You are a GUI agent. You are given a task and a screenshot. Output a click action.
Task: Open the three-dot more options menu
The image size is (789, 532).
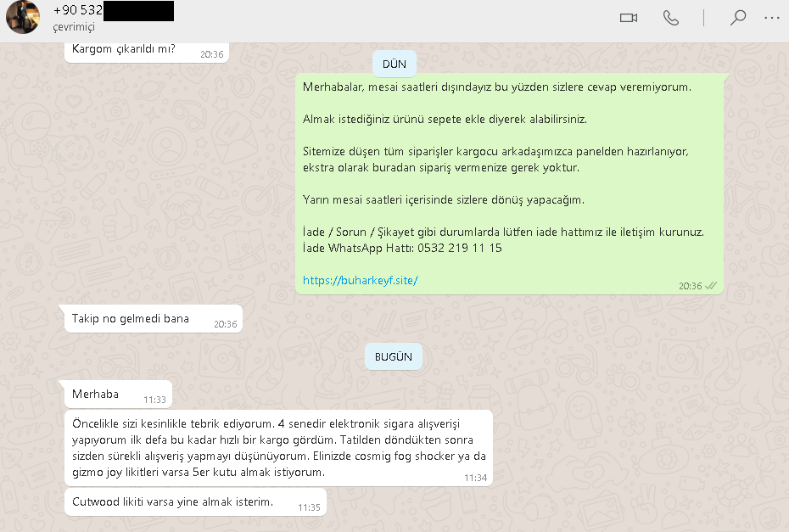[x=772, y=18]
